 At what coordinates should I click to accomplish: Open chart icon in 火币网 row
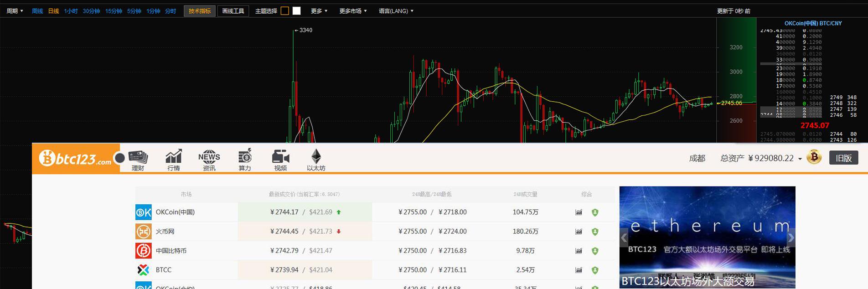coord(579,232)
